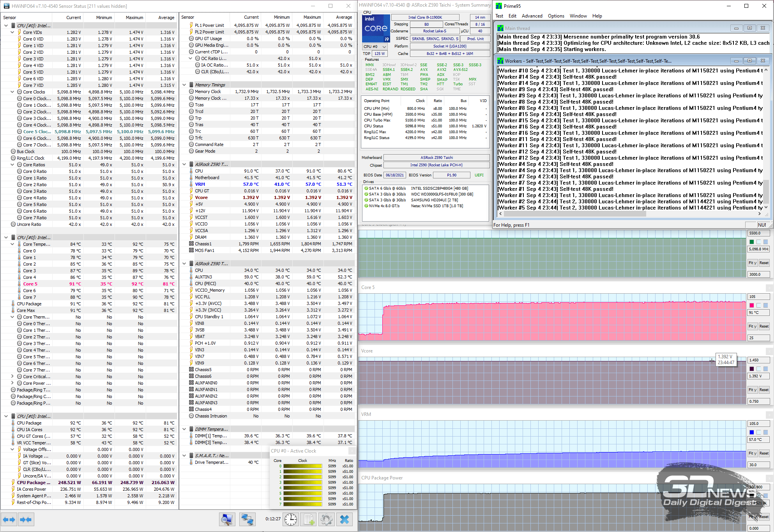Open the CPU #0 selector dropdown
This screenshot has height=532, width=774.
[x=375, y=47]
